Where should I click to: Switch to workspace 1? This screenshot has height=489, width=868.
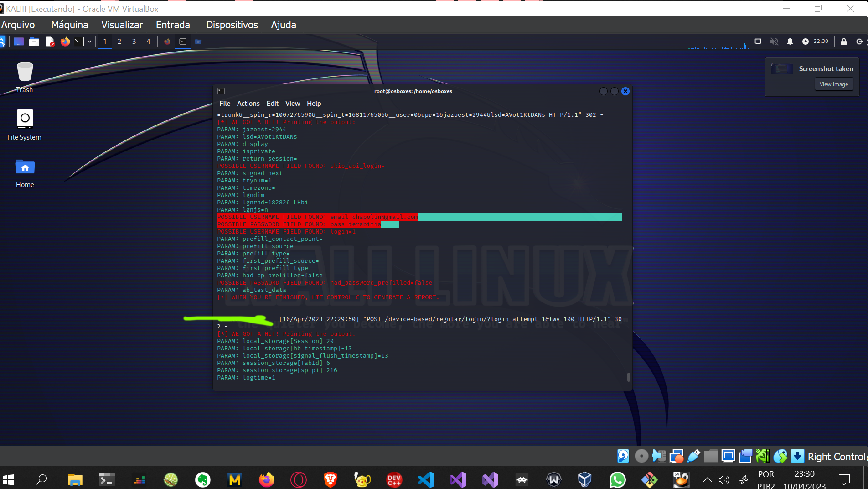coord(105,42)
